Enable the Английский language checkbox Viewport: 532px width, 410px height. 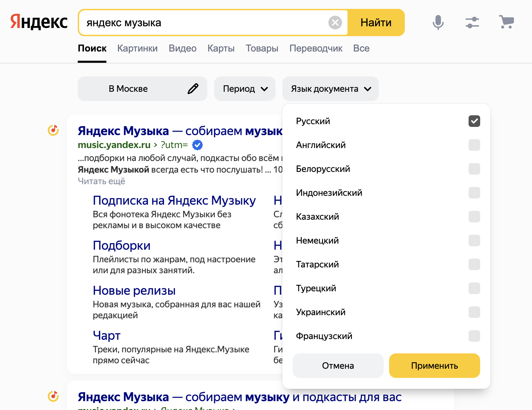click(474, 145)
